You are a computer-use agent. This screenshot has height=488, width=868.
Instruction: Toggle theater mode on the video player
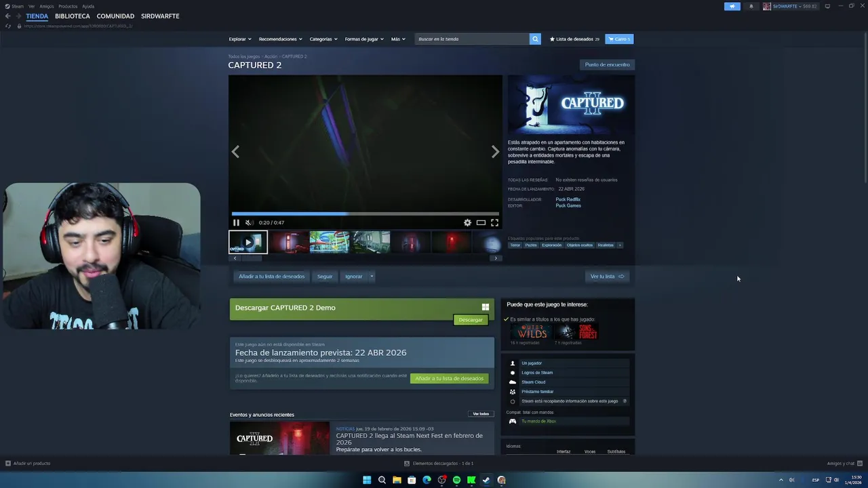[481, 222]
